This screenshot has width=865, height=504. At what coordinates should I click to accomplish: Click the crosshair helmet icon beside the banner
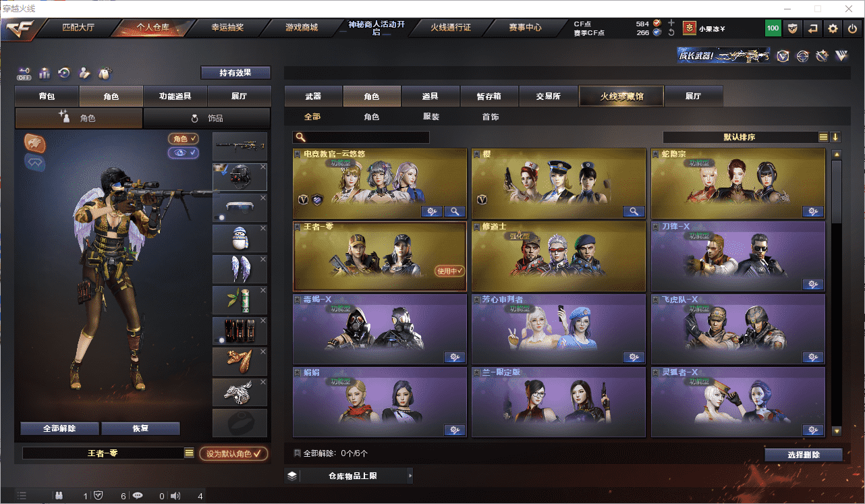[802, 56]
